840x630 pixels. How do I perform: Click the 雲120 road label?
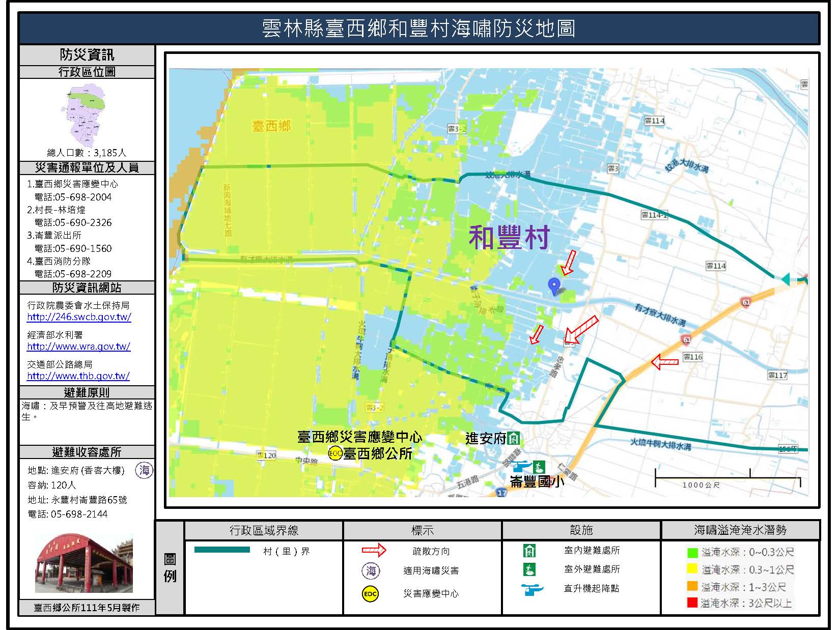(267, 455)
